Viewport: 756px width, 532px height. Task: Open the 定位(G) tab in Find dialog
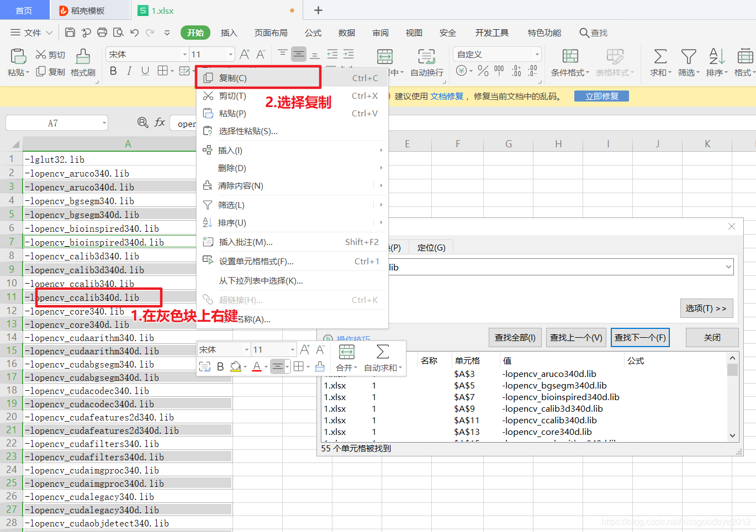pyautogui.click(x=431, y=247)
